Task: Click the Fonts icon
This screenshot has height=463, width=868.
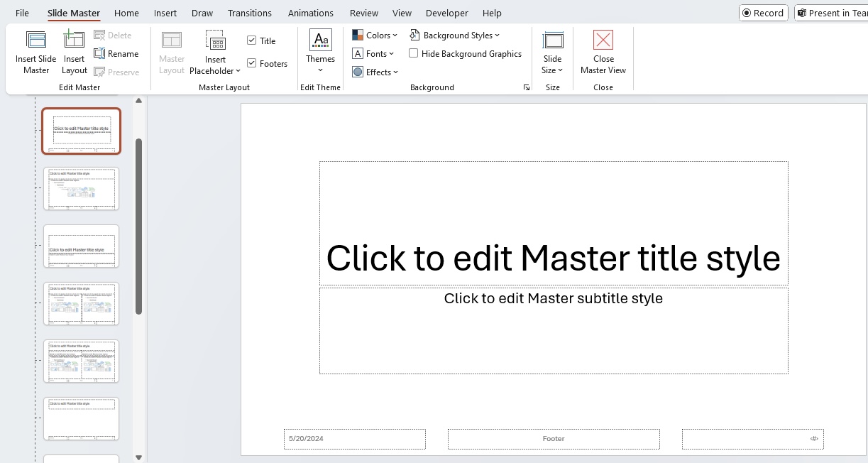Action: (x=358, y=54)
